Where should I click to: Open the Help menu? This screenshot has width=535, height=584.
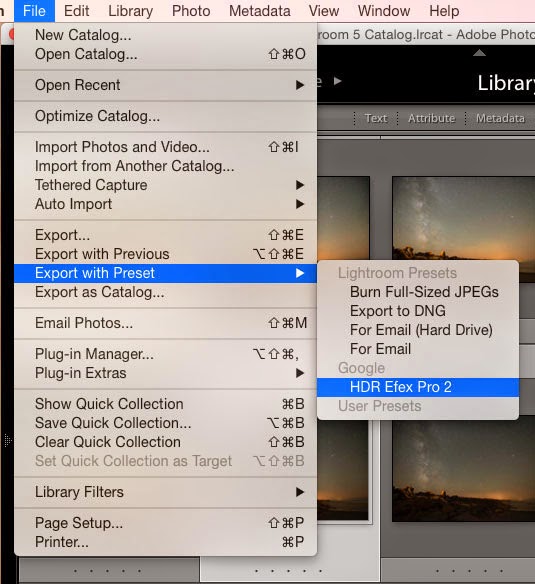[x=444, y=11]
